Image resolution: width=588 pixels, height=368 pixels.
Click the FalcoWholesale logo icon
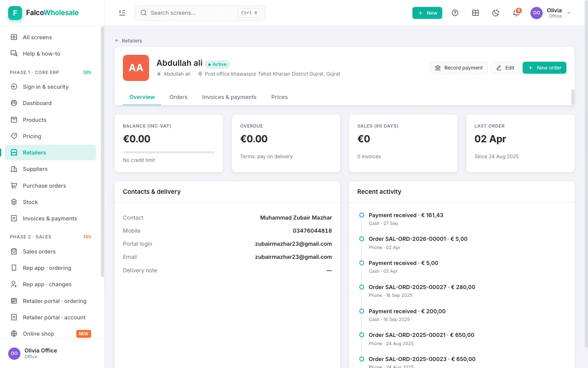(15, 13)
